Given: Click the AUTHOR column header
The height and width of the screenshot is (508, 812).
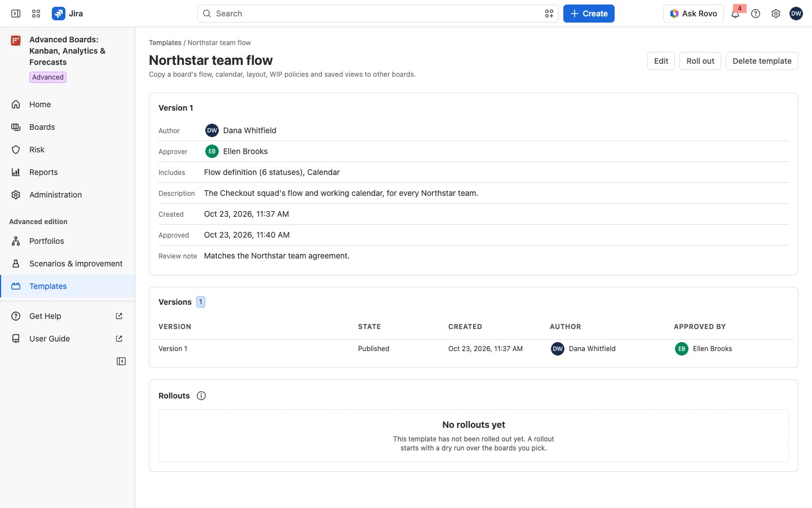Looking at the screenshot, I should (565, 327).
